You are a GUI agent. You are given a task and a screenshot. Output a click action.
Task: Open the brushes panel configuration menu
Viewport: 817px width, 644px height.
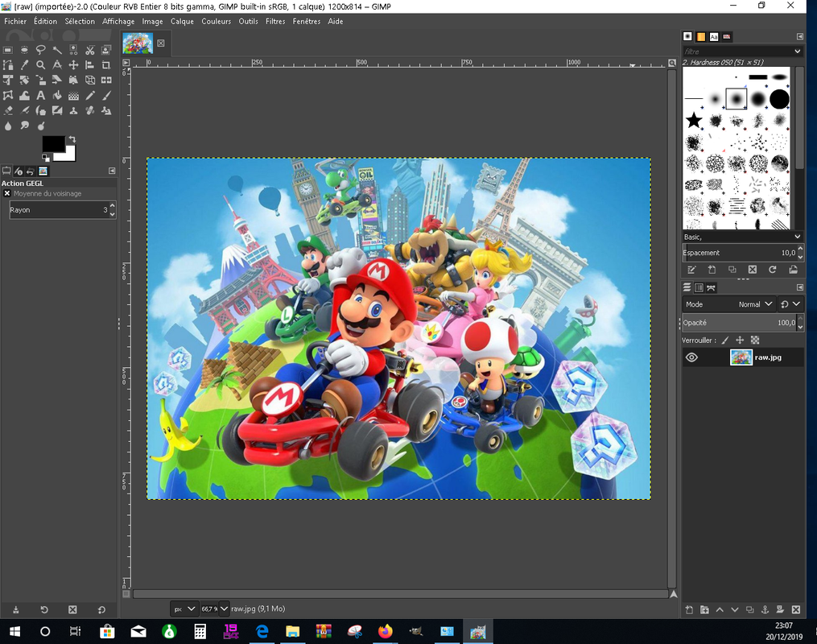point(800,36)
